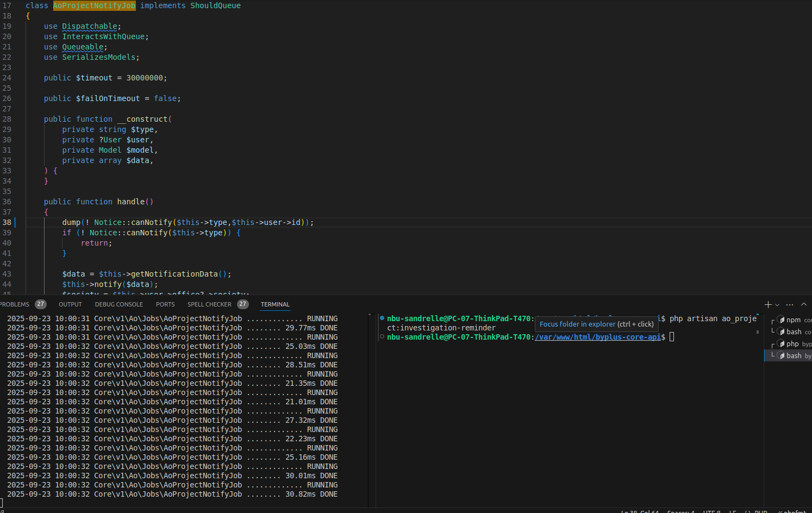Switch to the OUTPUT tab

70,304
